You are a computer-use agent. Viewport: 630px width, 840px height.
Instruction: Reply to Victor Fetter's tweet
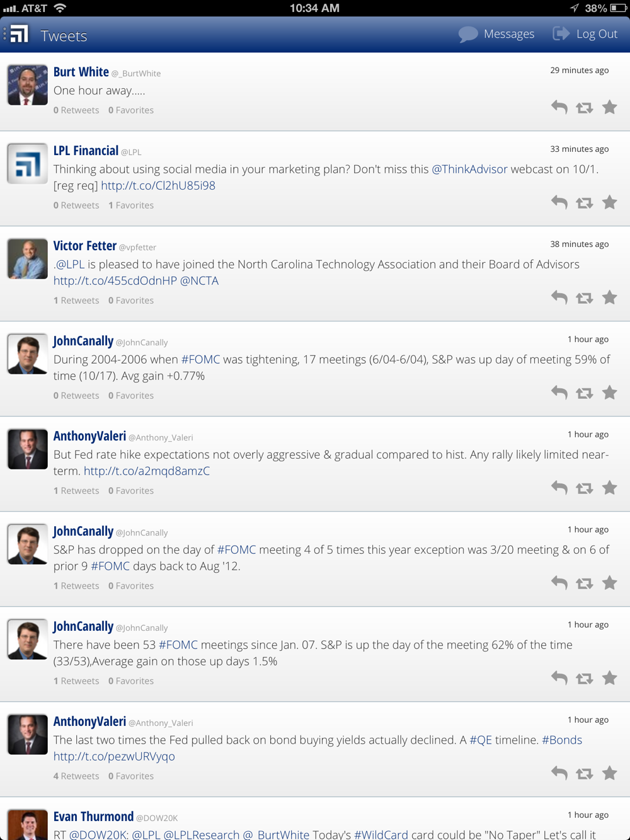point(559,297)
